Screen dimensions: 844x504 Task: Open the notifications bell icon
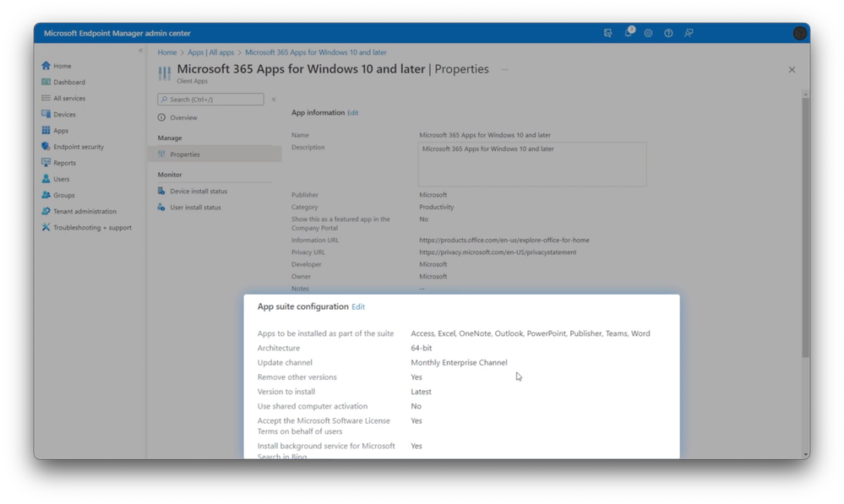(629, 33)
